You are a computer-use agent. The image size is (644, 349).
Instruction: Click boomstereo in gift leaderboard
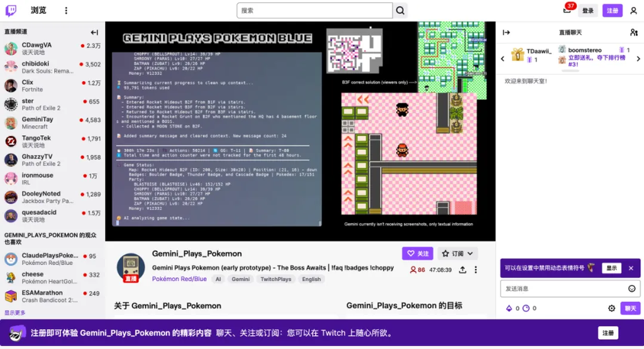(x=584, y=50)
